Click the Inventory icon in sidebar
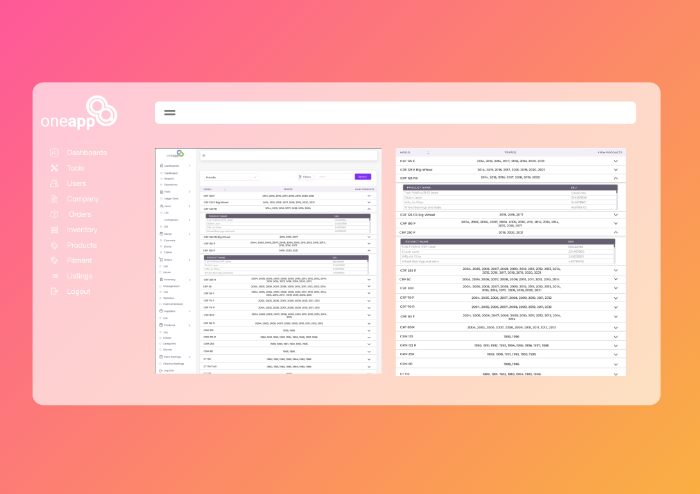This screenshot has width=700, height=494. point(54,230)
